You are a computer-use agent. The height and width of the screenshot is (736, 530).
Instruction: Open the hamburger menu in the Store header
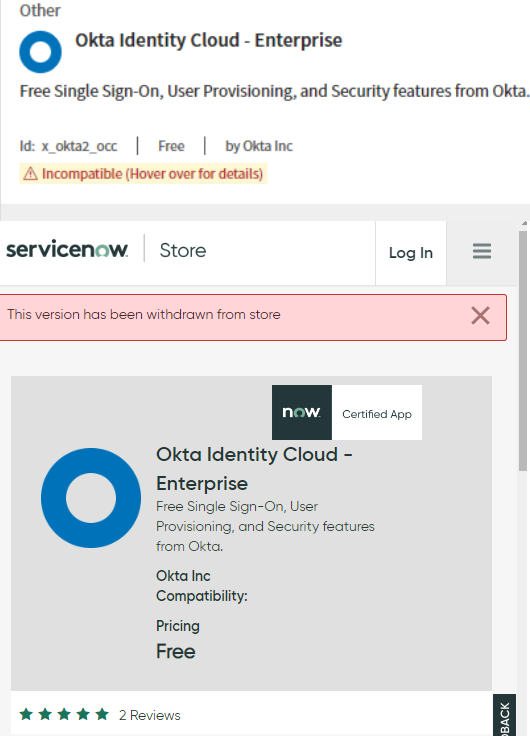click(482, 252)
